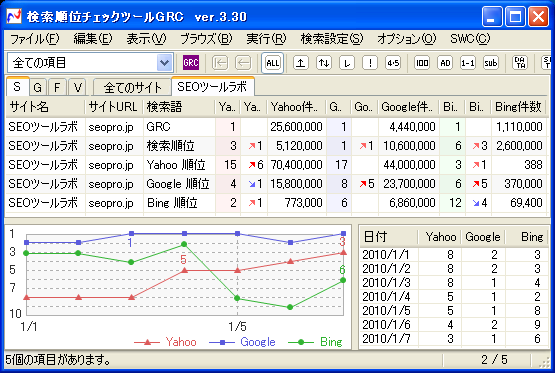Click the up-arrow rank filter icon
This screenshot has height=373, width=555.
pos(301,63)
